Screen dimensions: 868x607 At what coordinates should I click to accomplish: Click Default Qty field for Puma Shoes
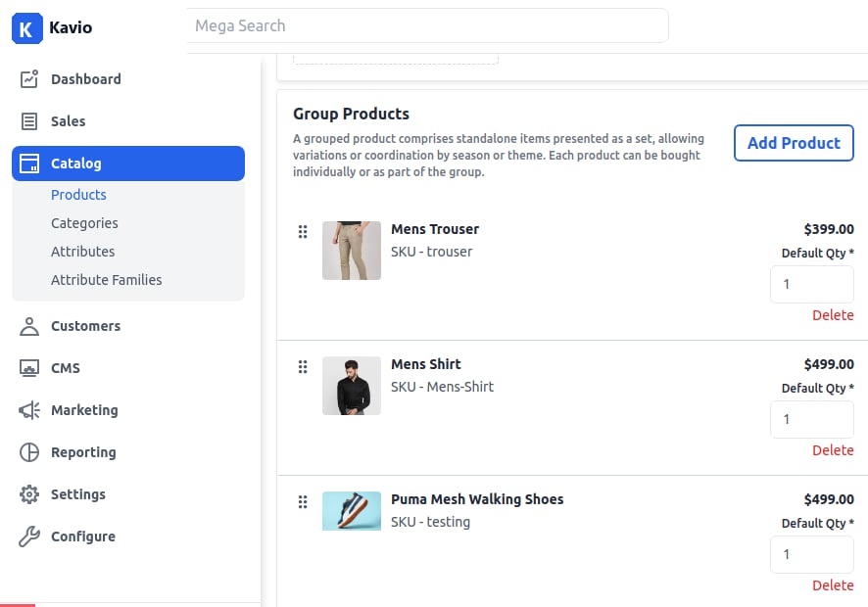[812, 554]
